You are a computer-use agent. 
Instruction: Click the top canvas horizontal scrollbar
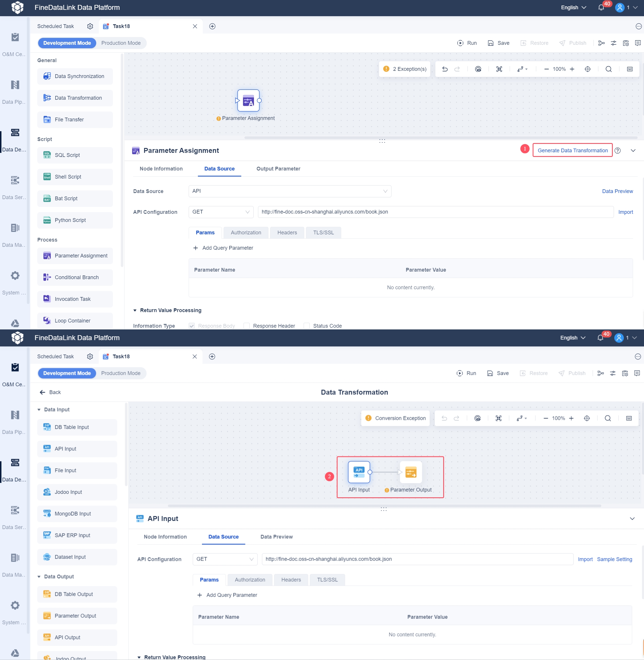point(441,138)
